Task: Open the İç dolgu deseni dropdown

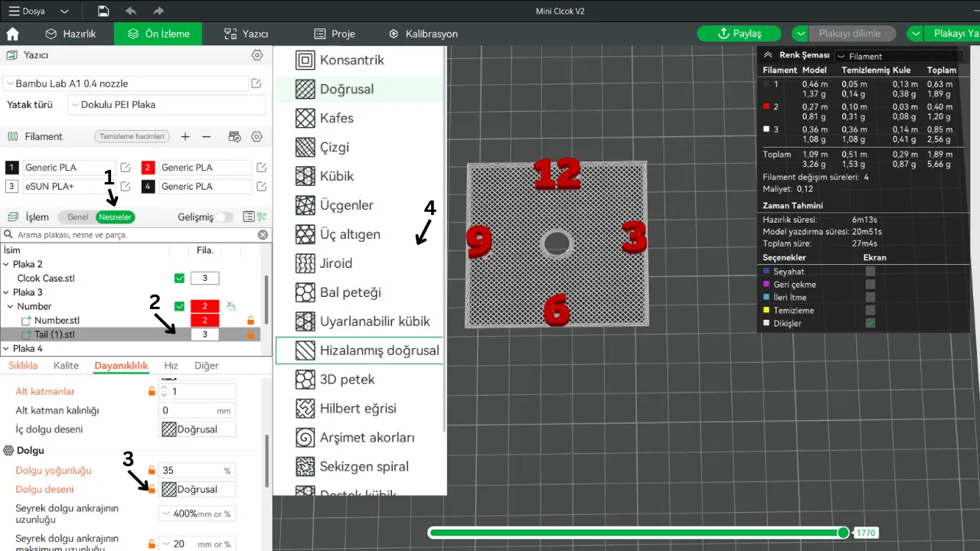Action: (x=198, y=429)
